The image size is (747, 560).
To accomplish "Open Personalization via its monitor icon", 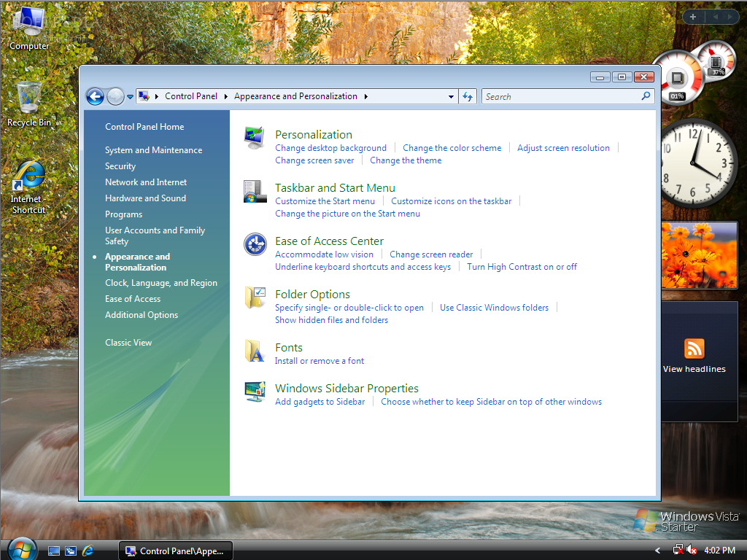I will tap(255, 137).
